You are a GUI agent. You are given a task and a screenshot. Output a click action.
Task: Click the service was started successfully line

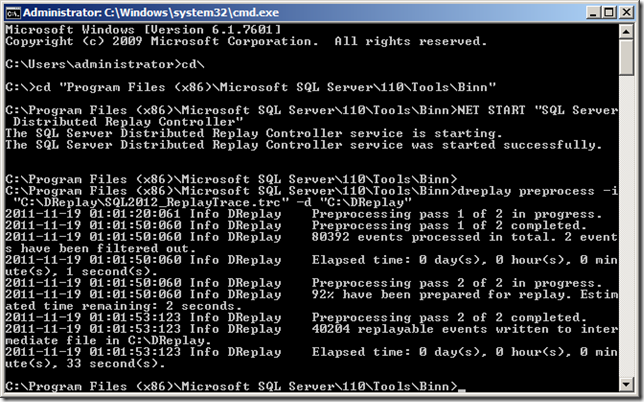pos(304,145)
